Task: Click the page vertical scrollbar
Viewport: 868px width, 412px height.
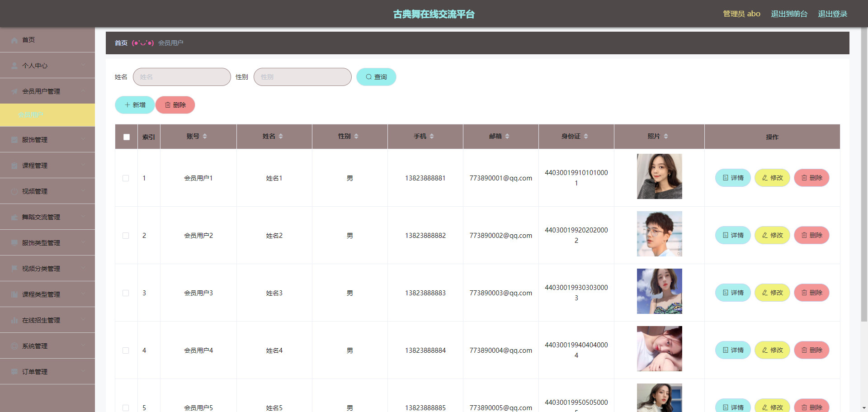Action: (864, 174)
